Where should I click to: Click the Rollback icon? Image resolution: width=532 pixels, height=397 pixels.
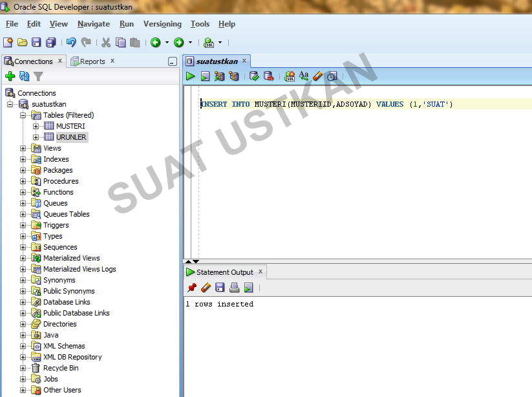[269, 76]
